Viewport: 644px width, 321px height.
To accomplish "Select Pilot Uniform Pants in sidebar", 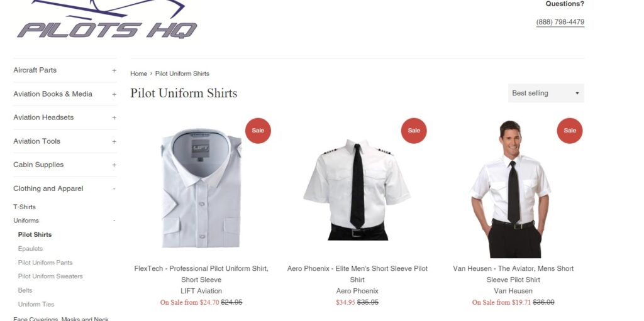I will click(x=45, y=263).
